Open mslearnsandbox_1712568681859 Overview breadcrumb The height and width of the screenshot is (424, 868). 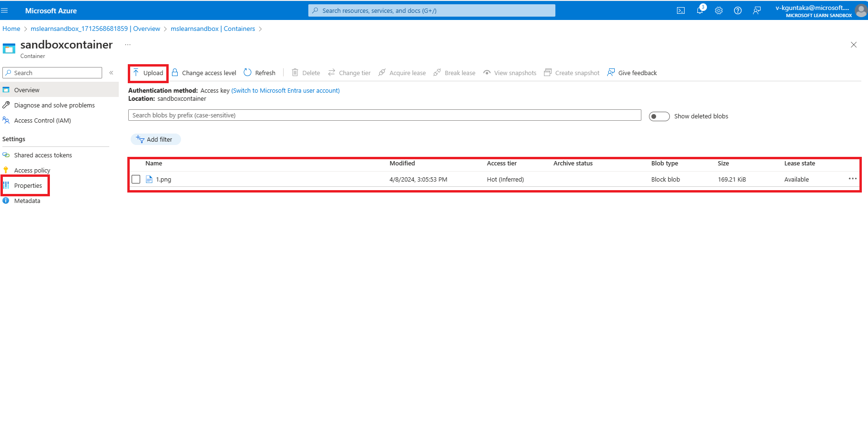tap(95, 29)
